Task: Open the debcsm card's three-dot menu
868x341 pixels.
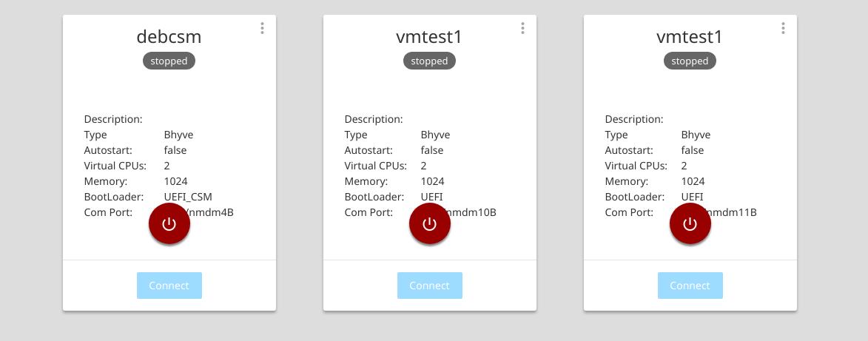Action: 263,28
